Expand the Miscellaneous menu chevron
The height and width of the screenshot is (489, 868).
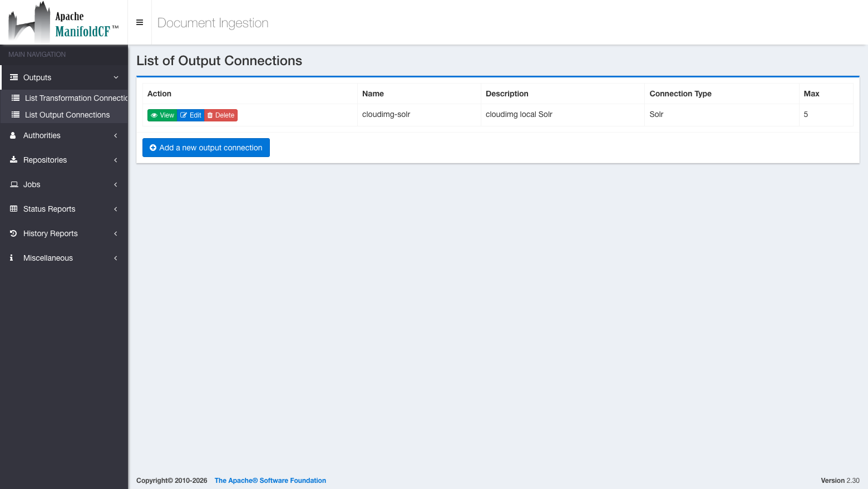click(116, 258)
